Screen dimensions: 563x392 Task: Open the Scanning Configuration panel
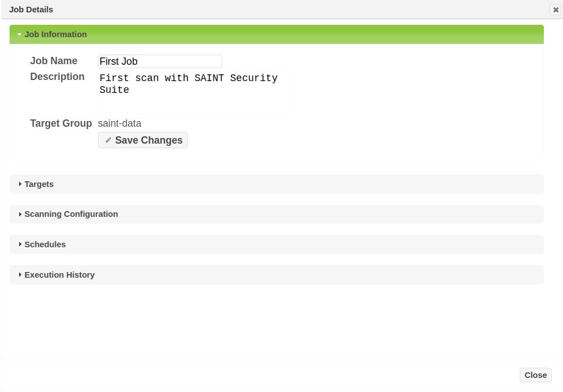[72, 214]
